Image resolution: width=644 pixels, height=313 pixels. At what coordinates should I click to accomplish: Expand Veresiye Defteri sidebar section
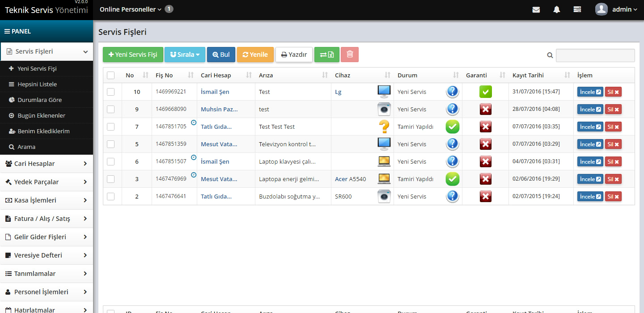(47, 255)
